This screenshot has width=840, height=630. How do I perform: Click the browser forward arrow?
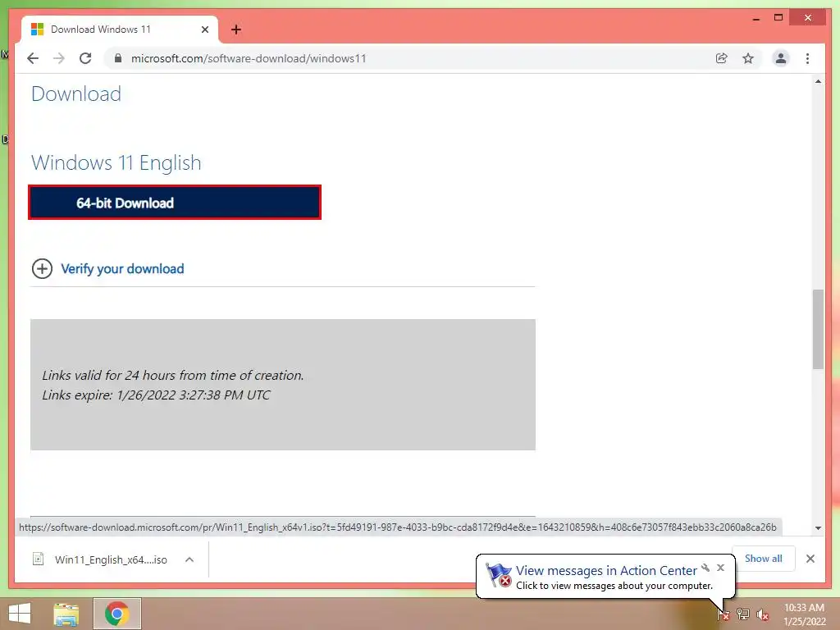click(59, 58)
